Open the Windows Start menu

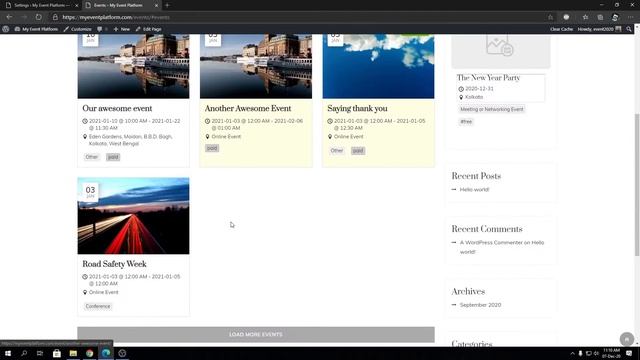tap(8, 353)
